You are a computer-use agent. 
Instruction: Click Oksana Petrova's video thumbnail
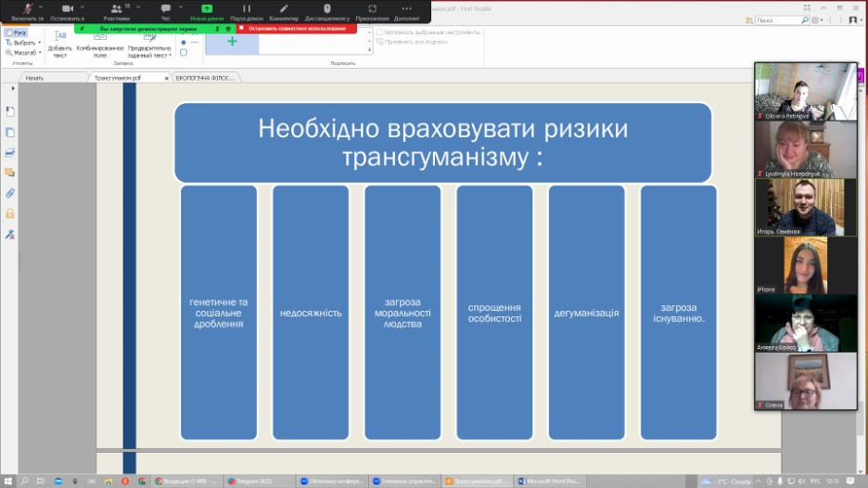point(806,92)
